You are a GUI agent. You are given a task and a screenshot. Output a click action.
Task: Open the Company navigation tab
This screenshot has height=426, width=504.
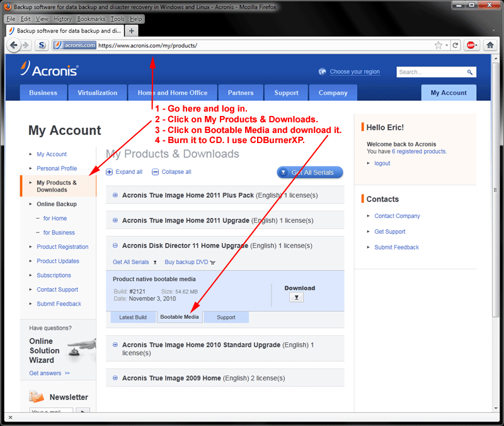(333, 93)
